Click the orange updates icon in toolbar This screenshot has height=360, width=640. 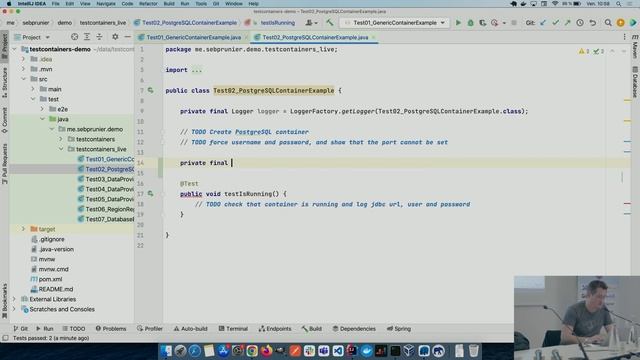[x=620, y=23]
